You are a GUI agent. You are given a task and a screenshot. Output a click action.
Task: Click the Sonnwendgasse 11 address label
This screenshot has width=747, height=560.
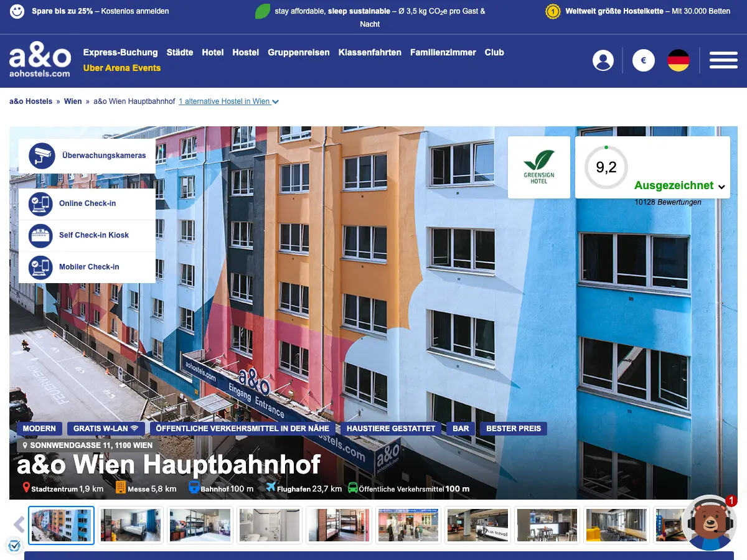[87, 446]
